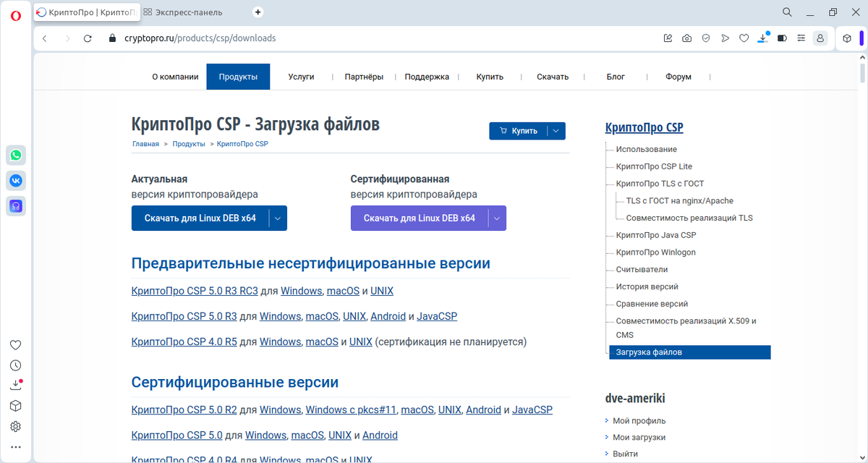868x463 pixels.
Task: Expand dropdown arrow of purple Скачать button
Action: tap(498, 218)
